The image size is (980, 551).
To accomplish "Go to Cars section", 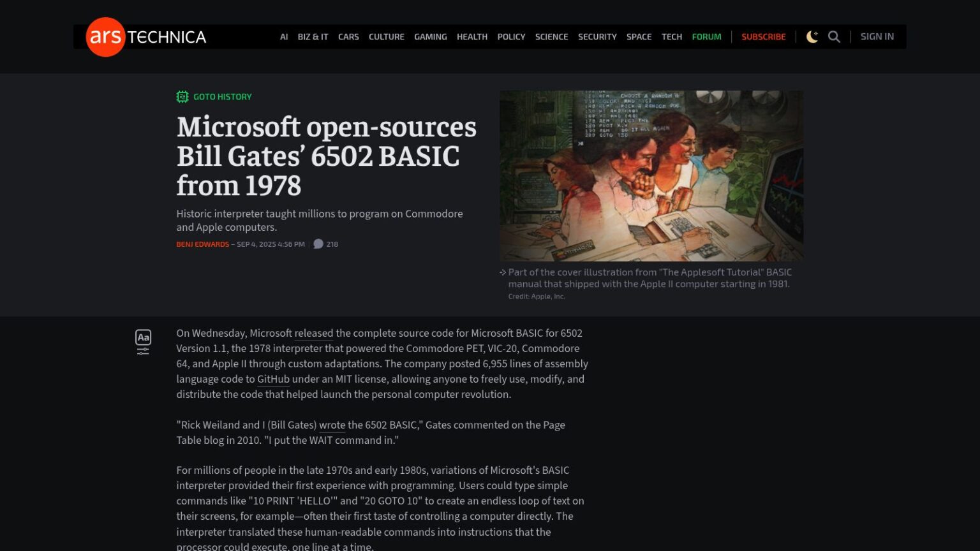I will tap(348, 37).
